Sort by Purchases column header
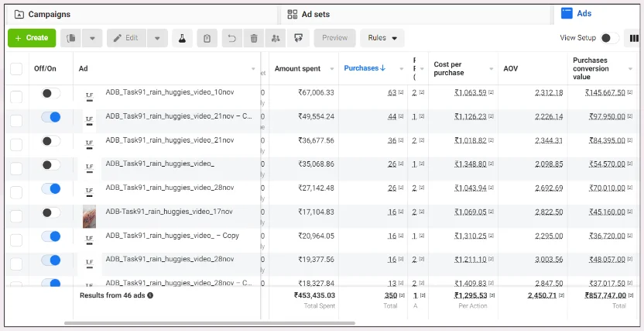644x331 pixels. tap(364, 68)
